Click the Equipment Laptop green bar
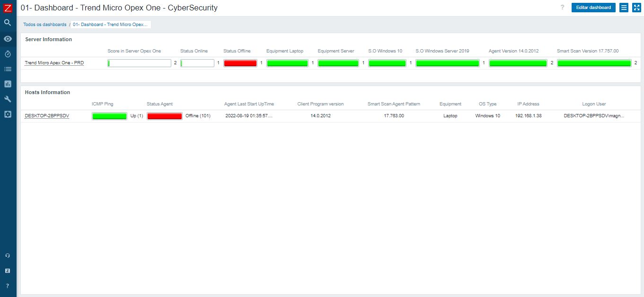Viewport: 644px width, 297px height. click(287, 63)
